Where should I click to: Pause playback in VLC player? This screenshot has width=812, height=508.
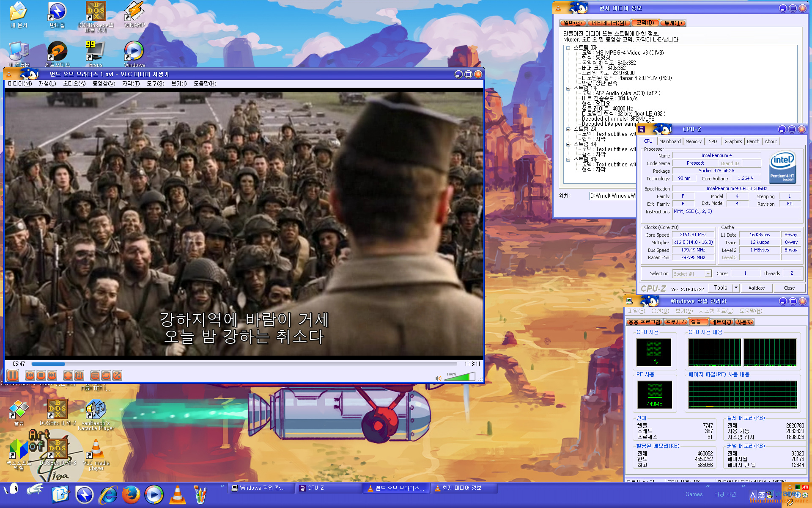coord(13,375)
